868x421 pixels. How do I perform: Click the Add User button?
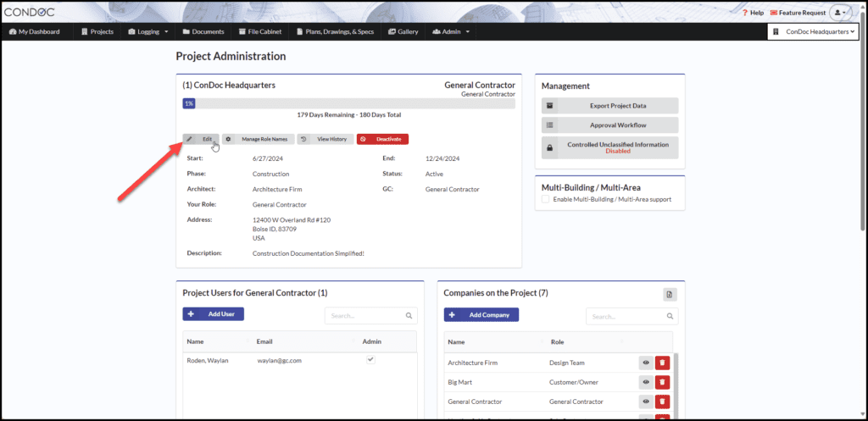click(213, 313)
